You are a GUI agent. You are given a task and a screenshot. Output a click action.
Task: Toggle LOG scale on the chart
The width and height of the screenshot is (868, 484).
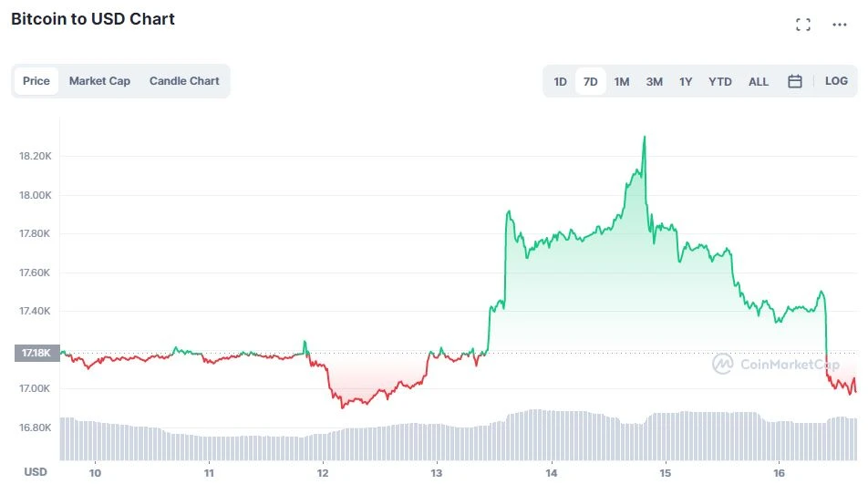click(836, 81)
